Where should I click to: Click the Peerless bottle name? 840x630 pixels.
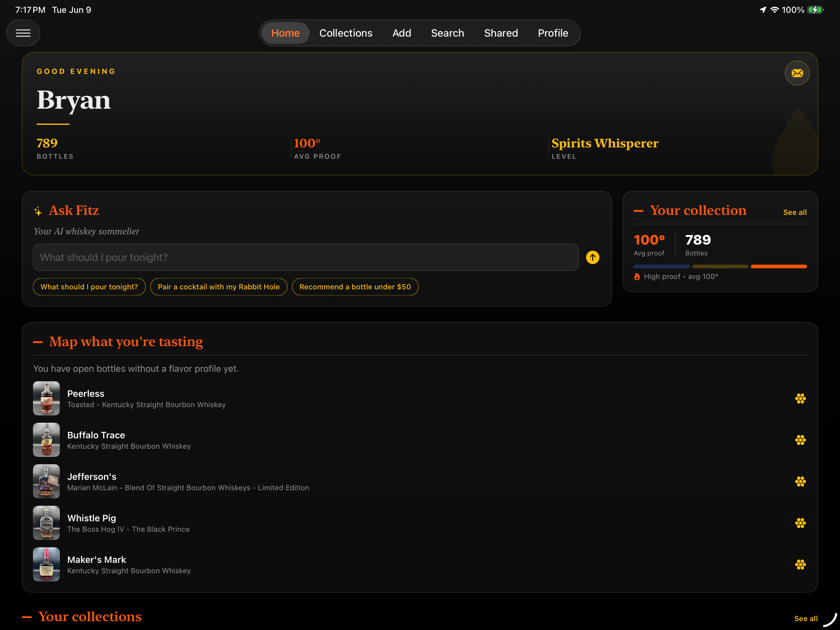(86, 394)
